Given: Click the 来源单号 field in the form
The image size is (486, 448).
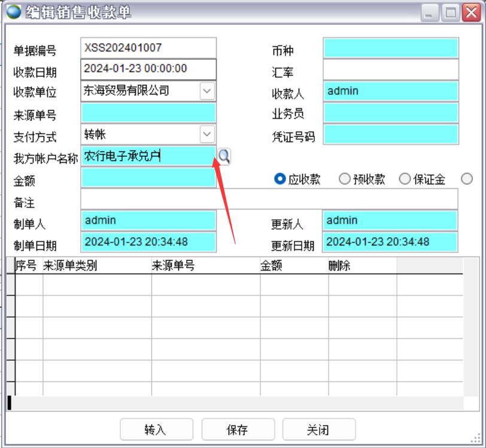Looking at the screenshot, I should [148, 113].
